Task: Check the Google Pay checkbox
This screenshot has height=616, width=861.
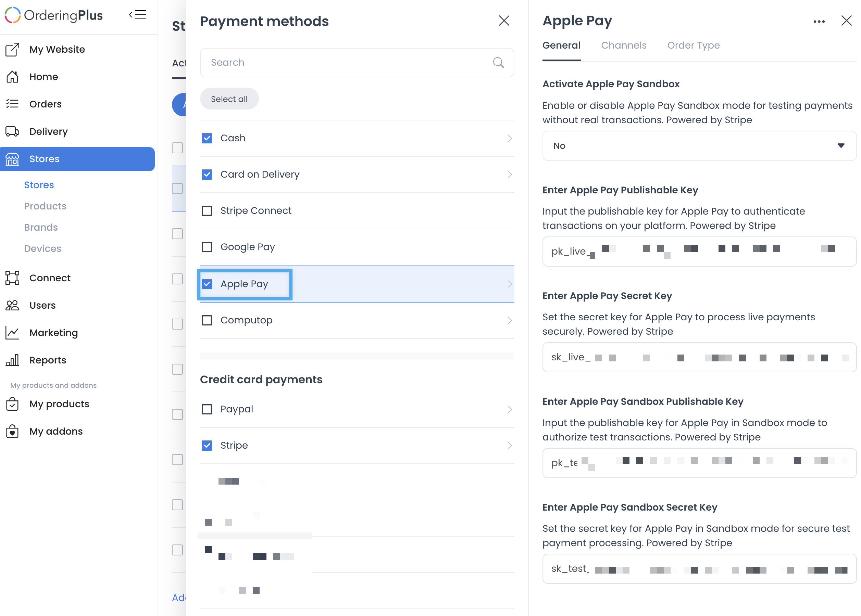Action: pos(207,247)
